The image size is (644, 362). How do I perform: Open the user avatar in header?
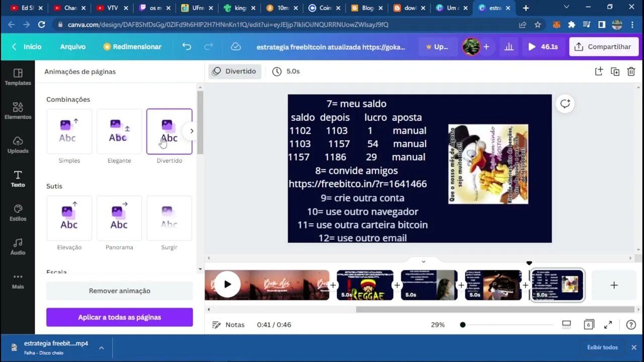click(471, 46)
